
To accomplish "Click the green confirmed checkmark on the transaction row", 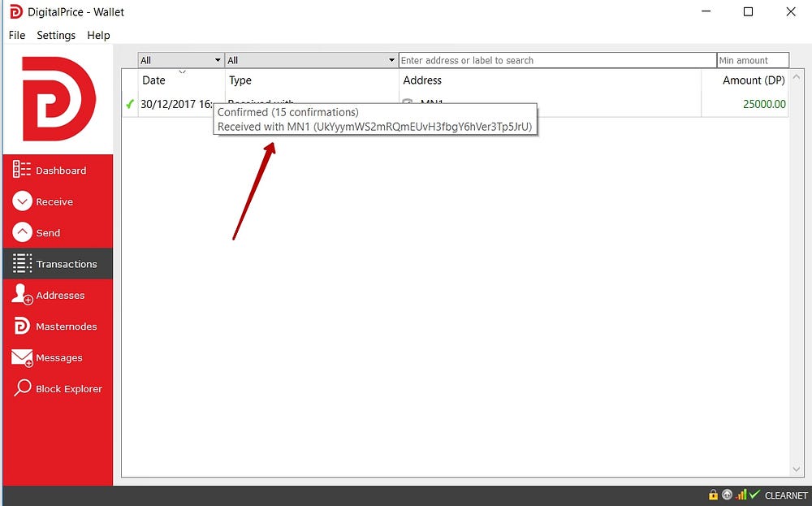I will (x=129, y=104).
